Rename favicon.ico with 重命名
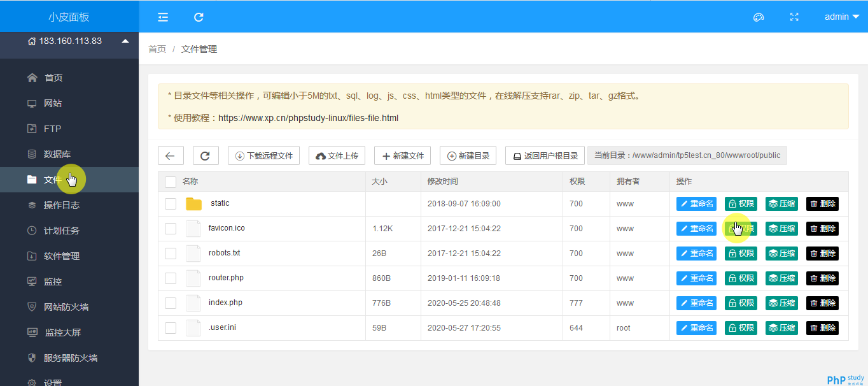This screenshot has width=868, height=386. pos(696,229)
